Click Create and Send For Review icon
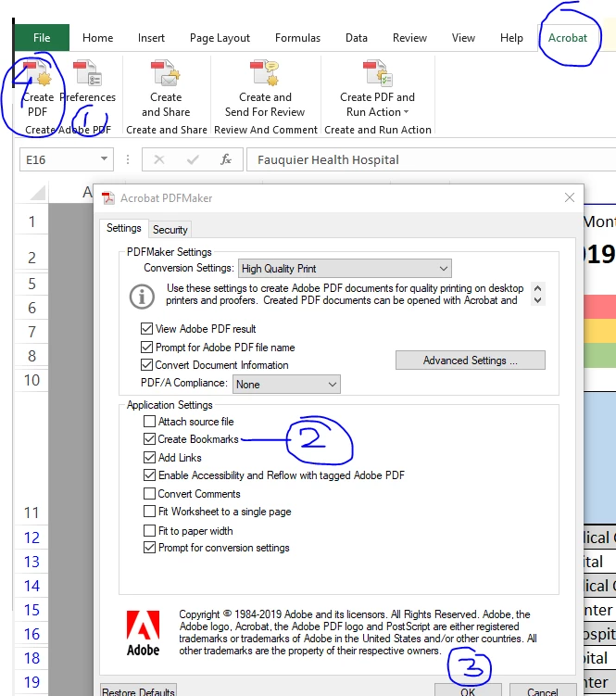 265,89
